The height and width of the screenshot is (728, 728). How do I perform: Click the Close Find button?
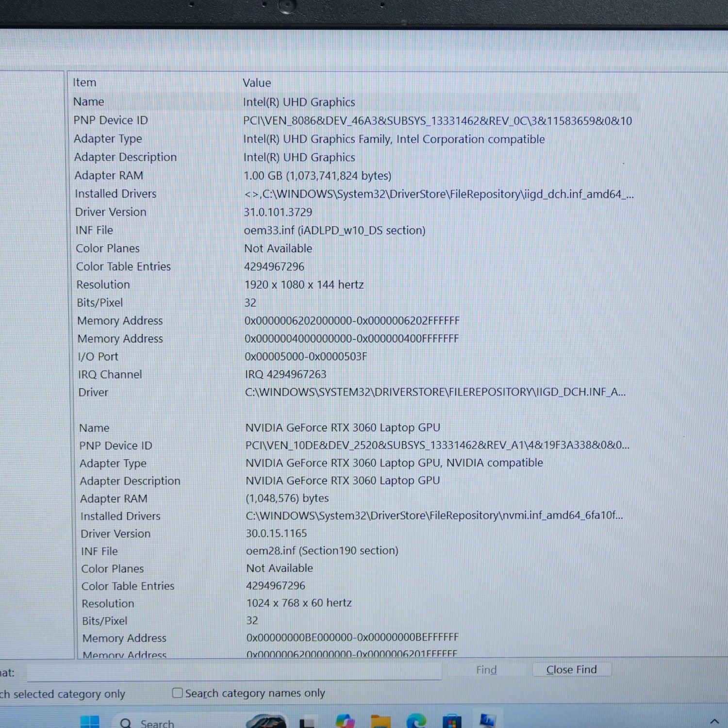[572, 670]
